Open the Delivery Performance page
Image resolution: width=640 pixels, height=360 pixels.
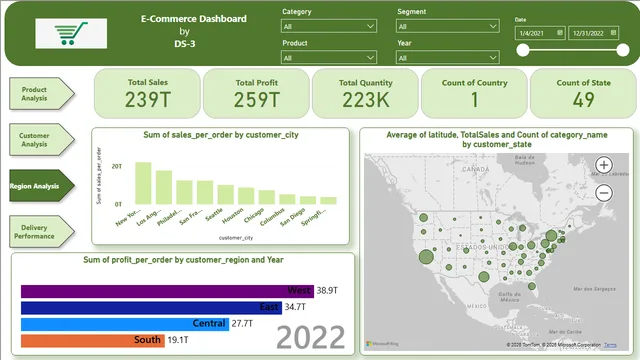click(42, 232)
